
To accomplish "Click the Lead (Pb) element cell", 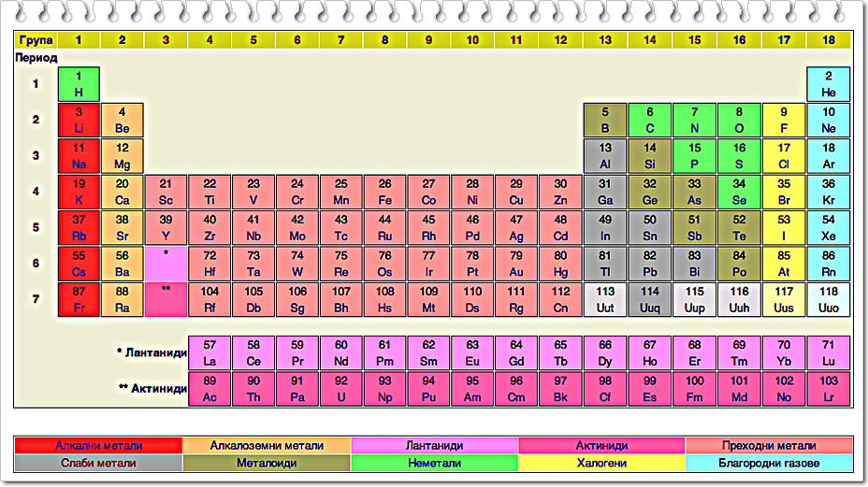I will pyautogui.click(x=650, y=264).
